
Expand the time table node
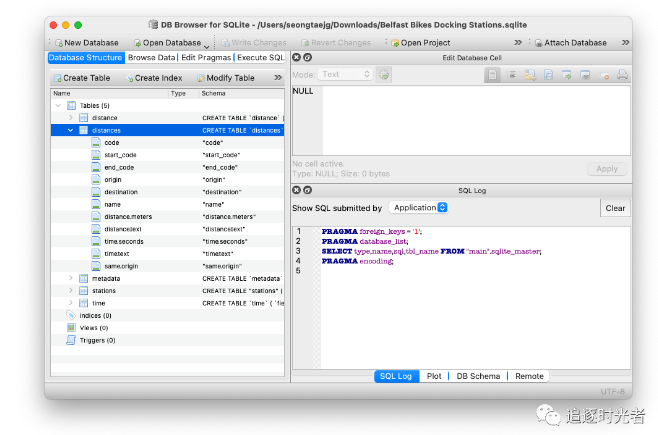click(70, 303)
